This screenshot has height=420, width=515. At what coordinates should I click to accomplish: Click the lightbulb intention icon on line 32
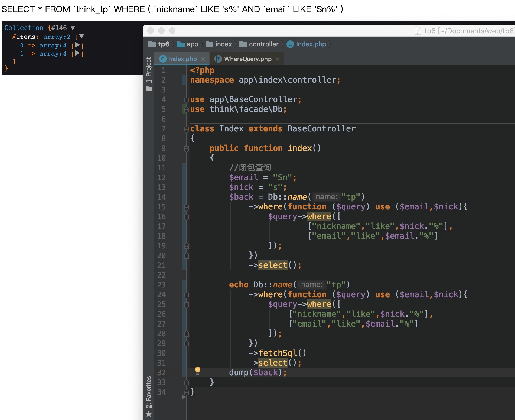pyautogui.click(x=198, y=371)
